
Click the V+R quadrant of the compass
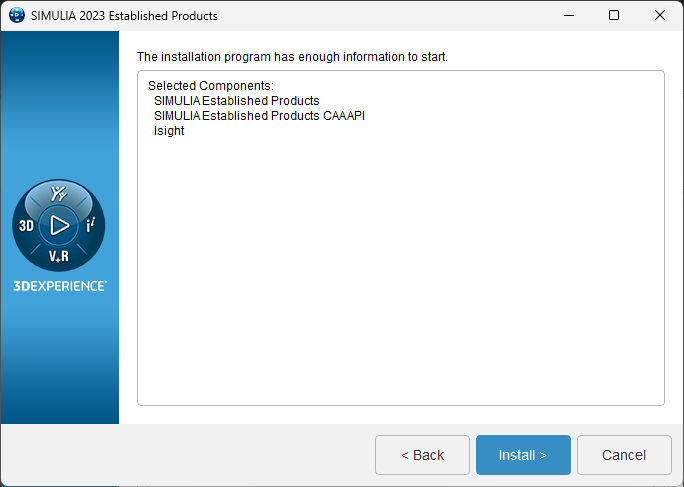click(x=59, y=256)
